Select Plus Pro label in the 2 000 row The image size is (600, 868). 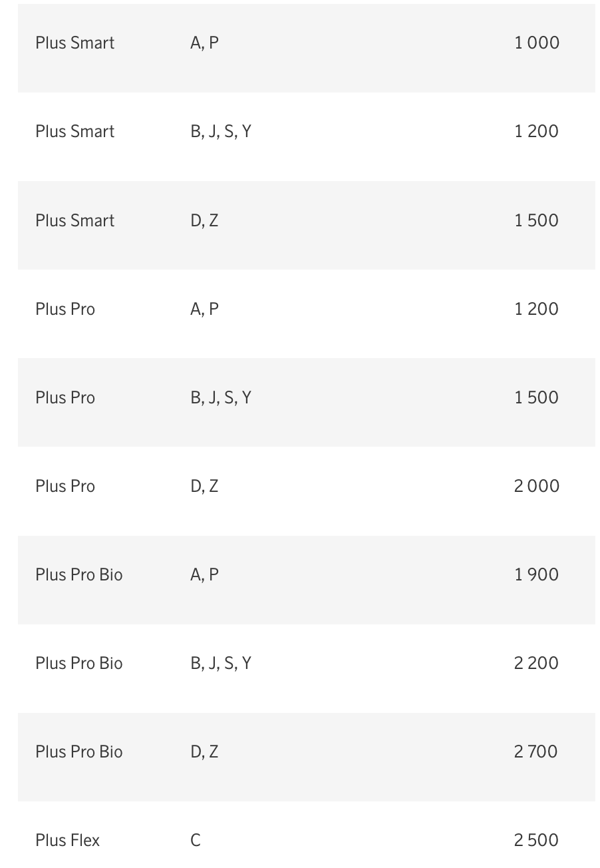click(x=65, y=486)
